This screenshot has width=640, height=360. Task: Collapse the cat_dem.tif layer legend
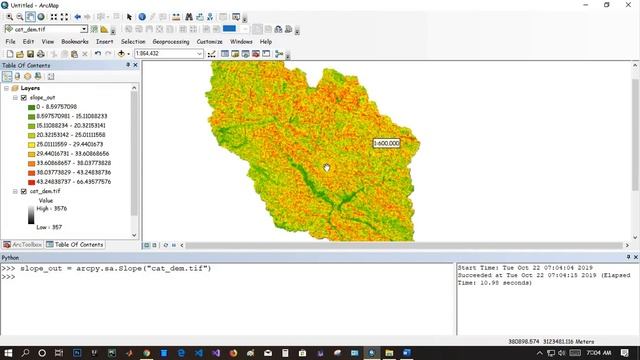tap(15, 191)
